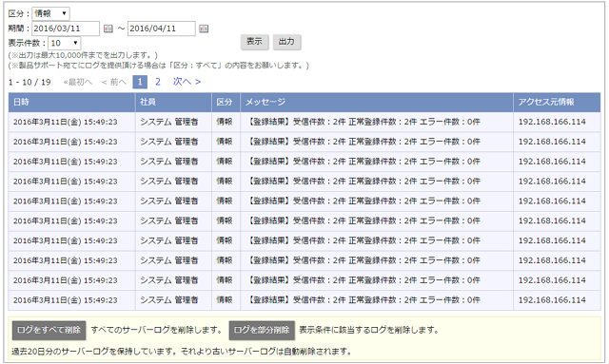Click end date field 2016/04/11
The height and width of the screenshot is (364, 609).
[x=162, y=29]
